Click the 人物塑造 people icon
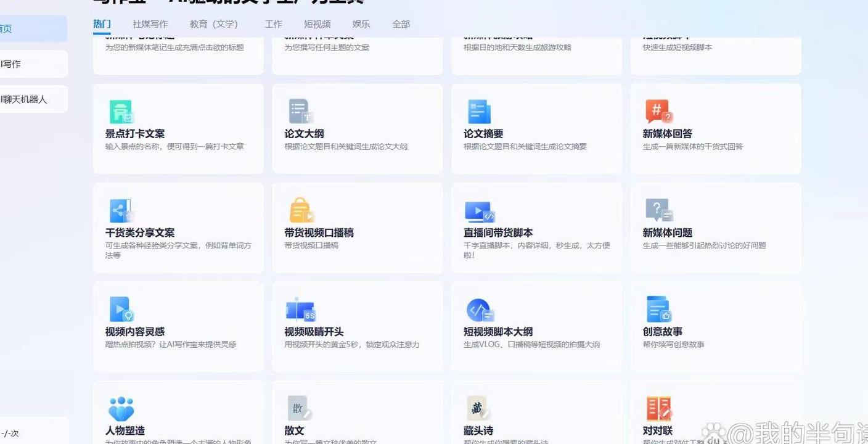This screenshot has width=868, height=444. click(121, 408)
